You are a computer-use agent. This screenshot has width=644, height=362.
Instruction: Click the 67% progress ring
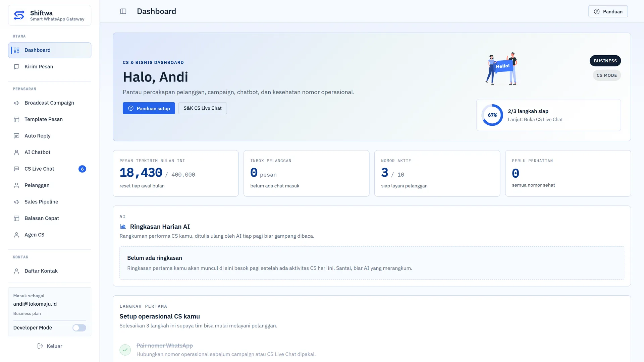point(492,115)
